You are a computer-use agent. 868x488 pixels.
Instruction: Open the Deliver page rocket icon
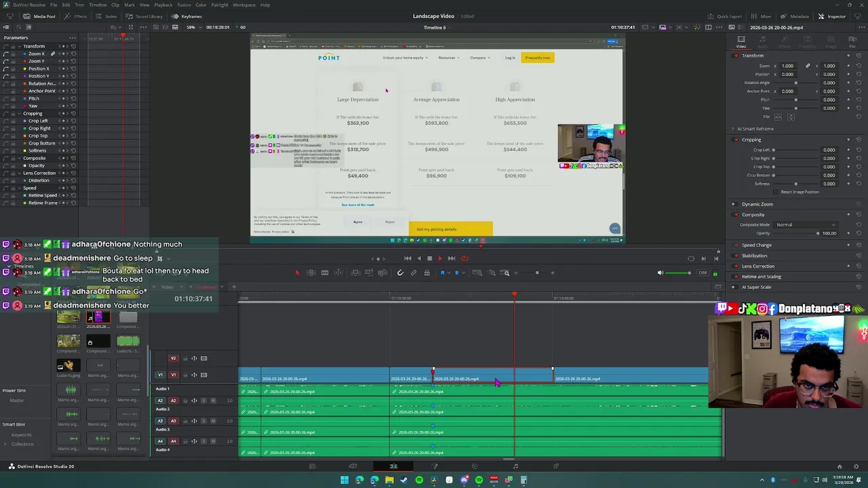[556, 466]
